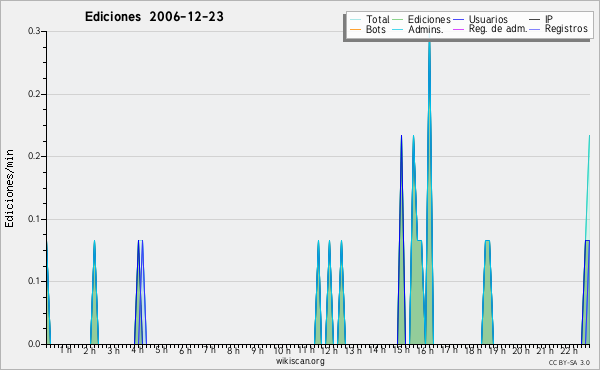Viewport: 600px width, 370px height.
Task: Click the Reg. de adm. legend label
Action: [498, 29]
